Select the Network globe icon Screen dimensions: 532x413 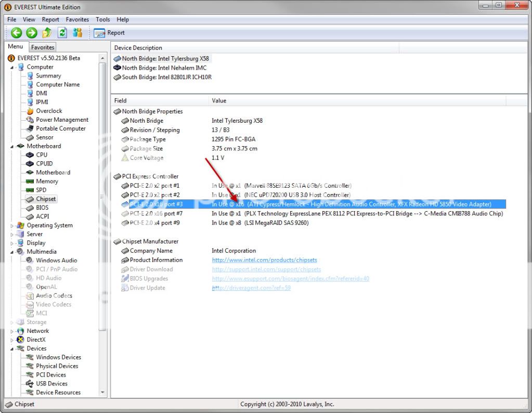click(21, 331)
